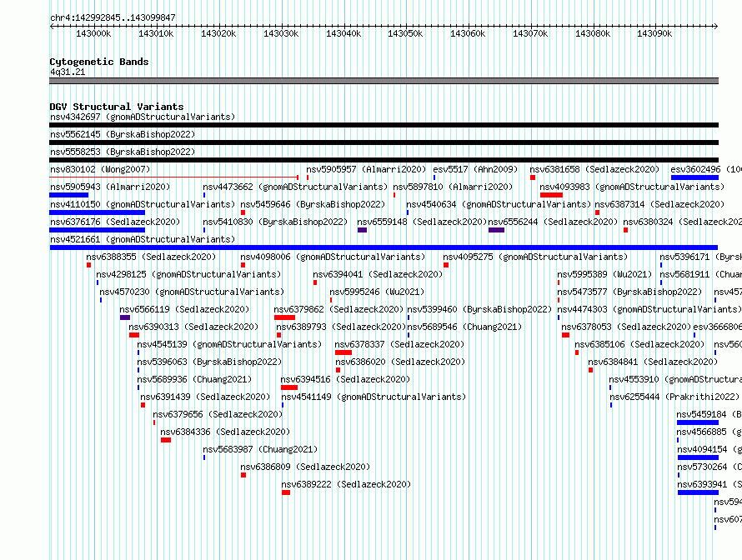Click the black bar under nsv4342697
The height and width of the screenshot is (560, 742).
pyautogui.click(x=384, y=125)
